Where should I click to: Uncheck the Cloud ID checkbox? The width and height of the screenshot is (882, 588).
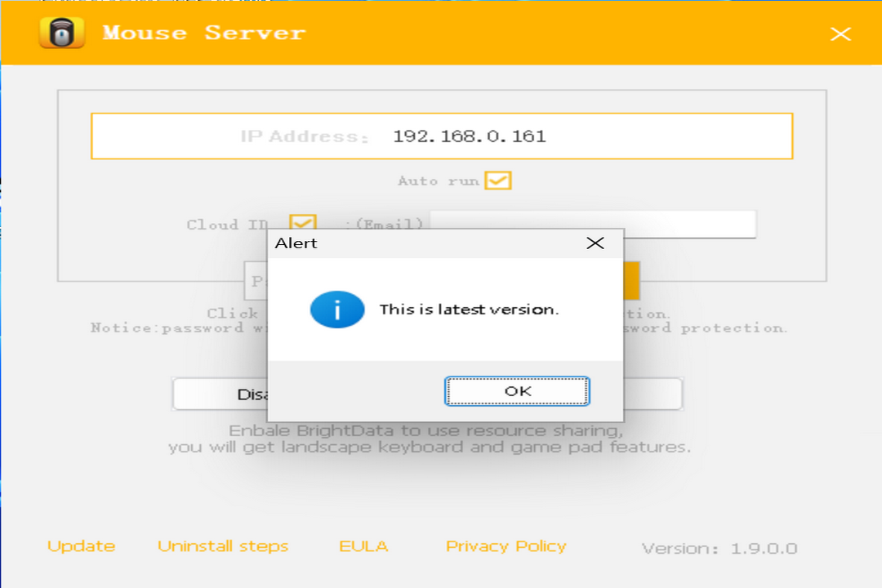click(x=304, y=223)
